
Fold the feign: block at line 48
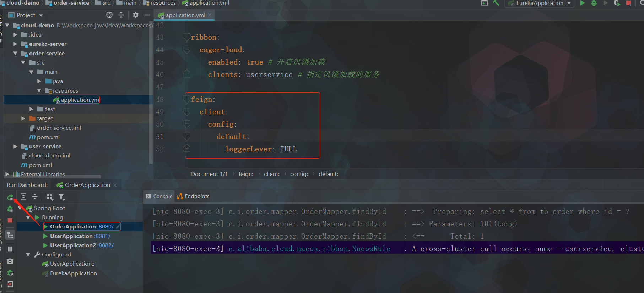coord(187,99)
